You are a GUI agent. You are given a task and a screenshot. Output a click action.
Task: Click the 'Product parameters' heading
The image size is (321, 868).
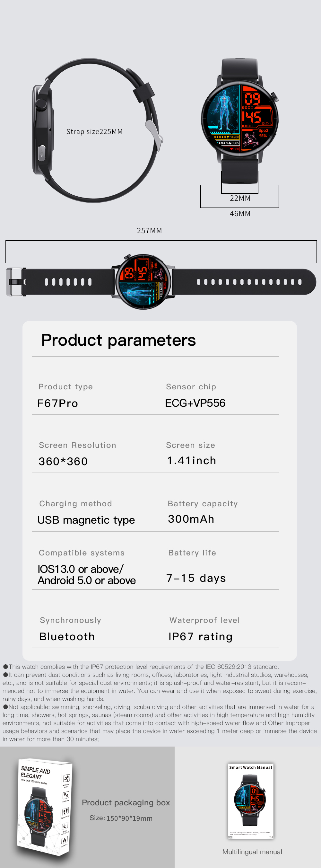(x=118, y=340)
